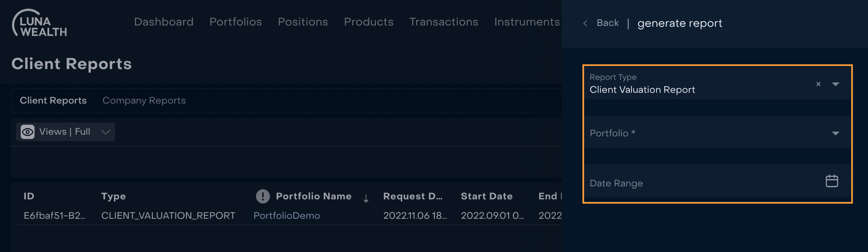
Task: Click the Luna Wealth logo
Action: (40, 23)
